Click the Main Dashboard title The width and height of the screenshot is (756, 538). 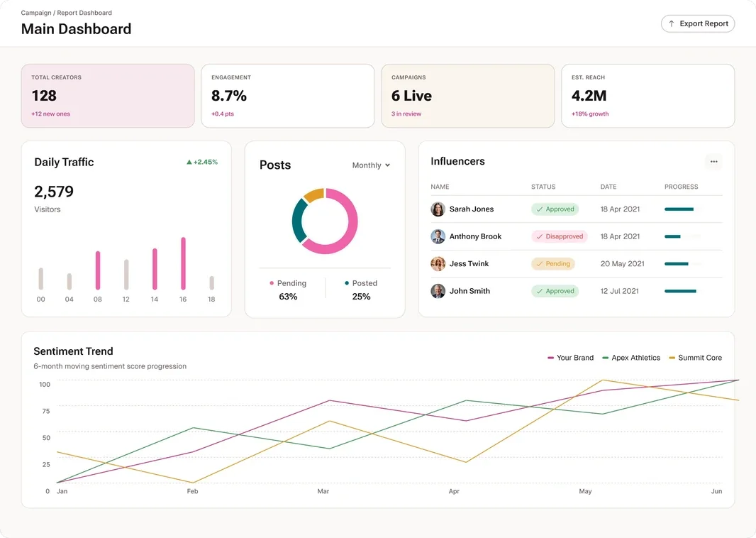(76, 29)
